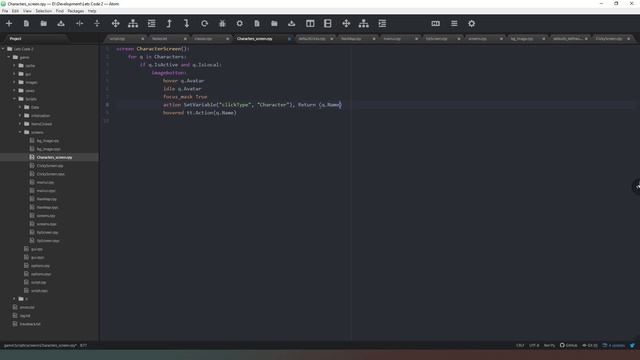Open the Edit menu
Image resolution: width=640 pixels, height=360 pixels.
coord(16,11)
